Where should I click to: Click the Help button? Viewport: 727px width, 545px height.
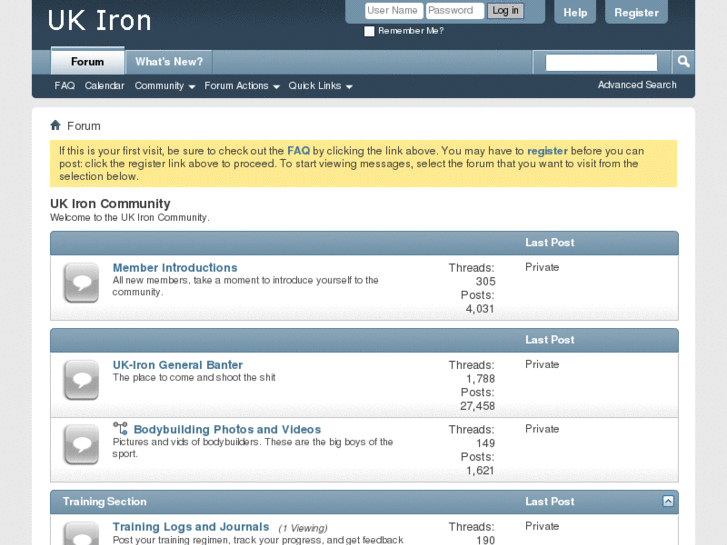pos(575,12)
